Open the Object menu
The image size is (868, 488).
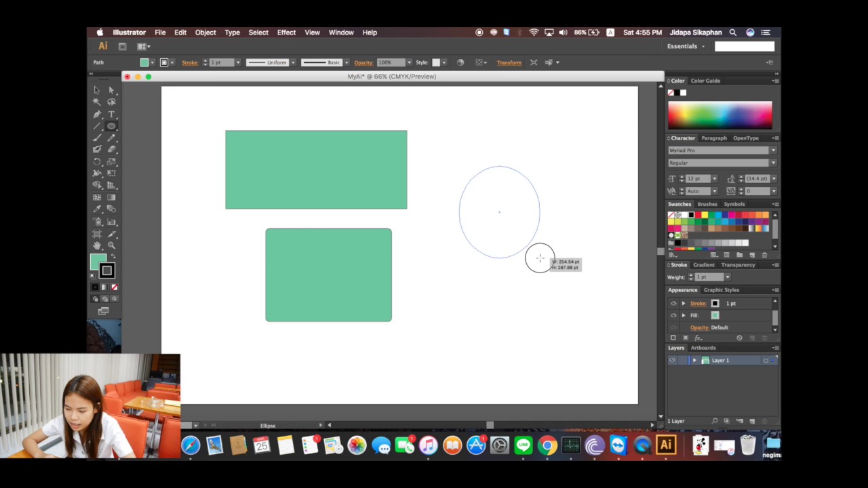(205, 33)
